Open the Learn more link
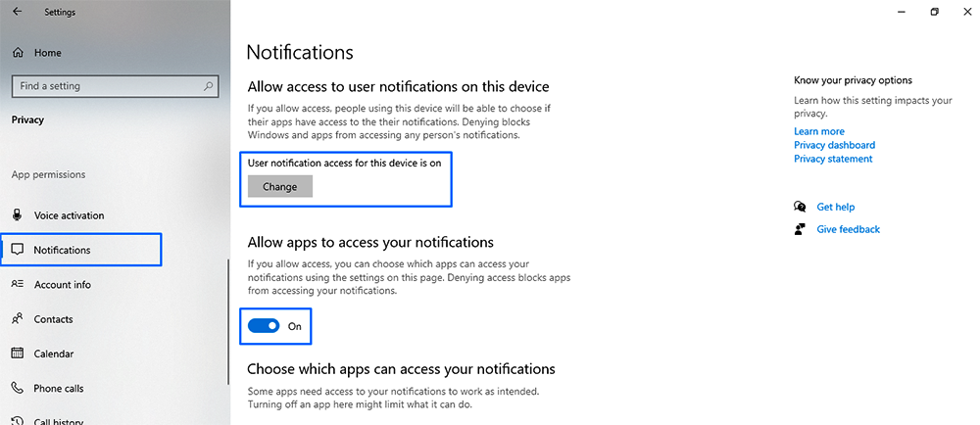Viewport: 980px width, 425px height. tap(818, 131)
